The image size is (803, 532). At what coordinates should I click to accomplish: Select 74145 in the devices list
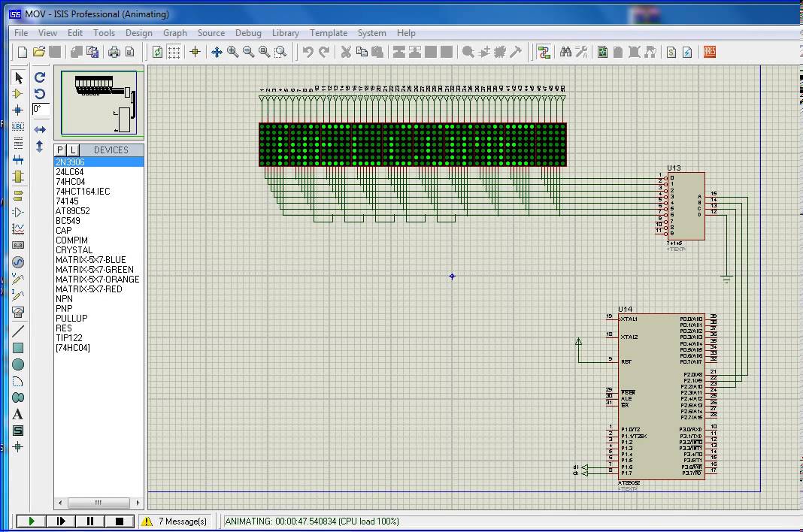tap(67, 201)
